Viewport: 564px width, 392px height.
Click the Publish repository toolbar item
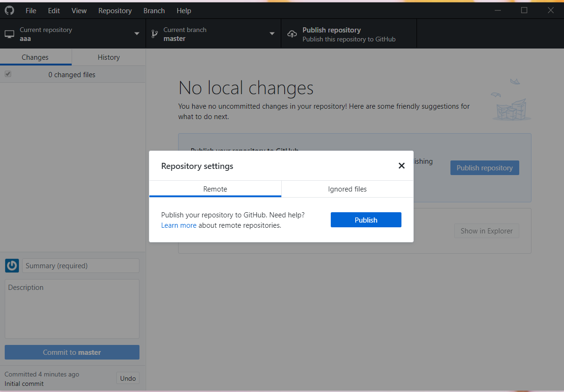349,34
